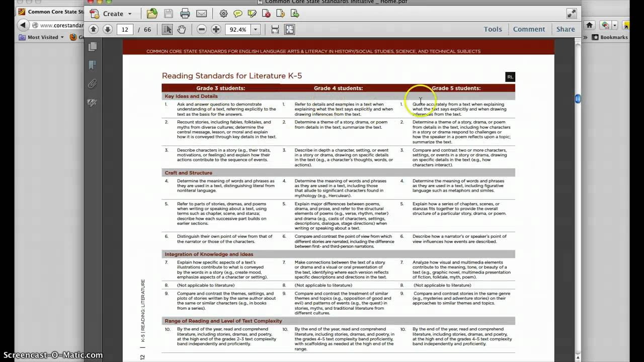Choose the selection cursor tool
The height and width of the screenshot is (362, 644).
point(168,30)
